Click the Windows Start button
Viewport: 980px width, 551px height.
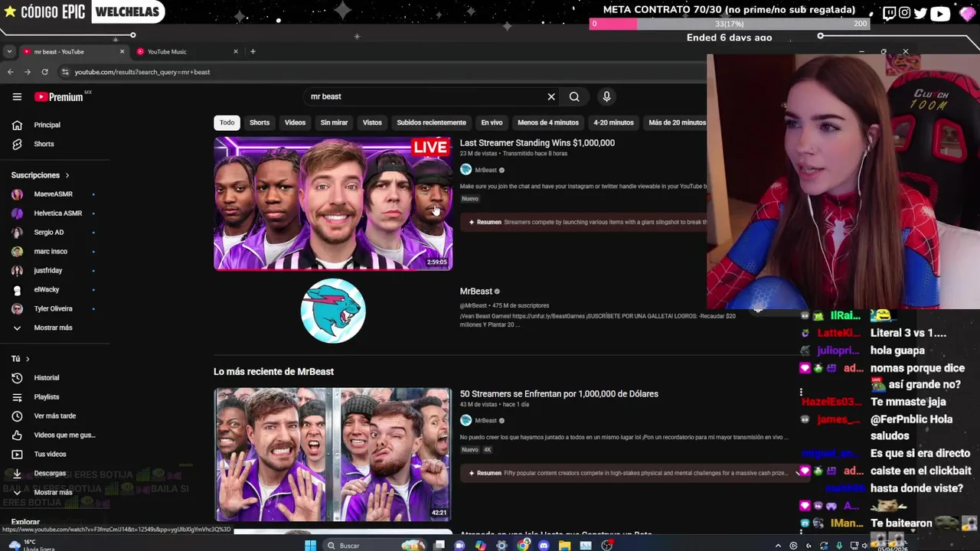(x=310, y=545)
